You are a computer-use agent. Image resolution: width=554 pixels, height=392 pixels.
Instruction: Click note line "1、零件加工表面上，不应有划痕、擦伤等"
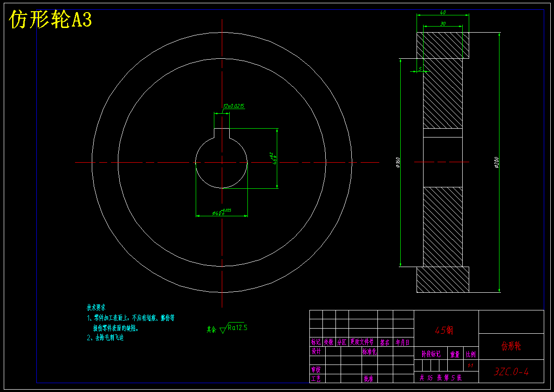131,318
